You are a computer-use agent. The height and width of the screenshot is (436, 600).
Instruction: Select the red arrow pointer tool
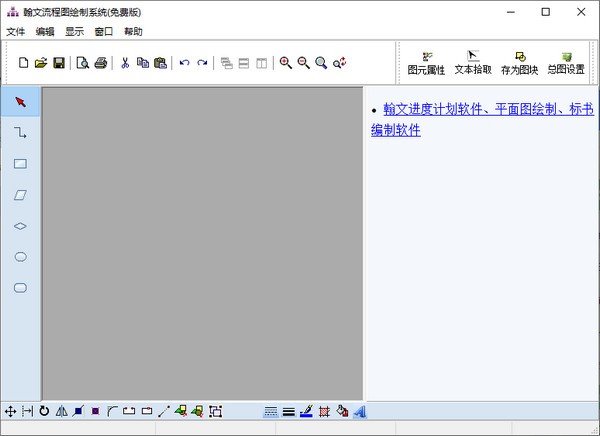pyautogui.click(x=20, y=102)
